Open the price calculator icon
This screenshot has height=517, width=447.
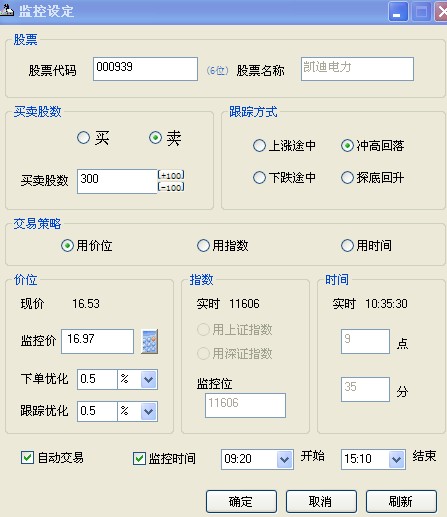pyautogui.click(x=150, y=342)
